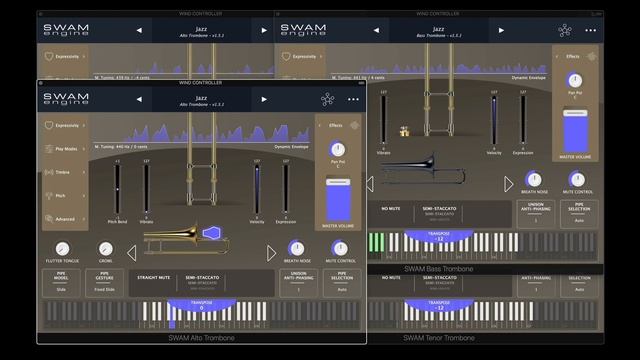The width and height of the screenshot is (640, 360).
Task: Click Semi-Staccato selector in Alto Trombone window
Action: [x=202, y=282]
